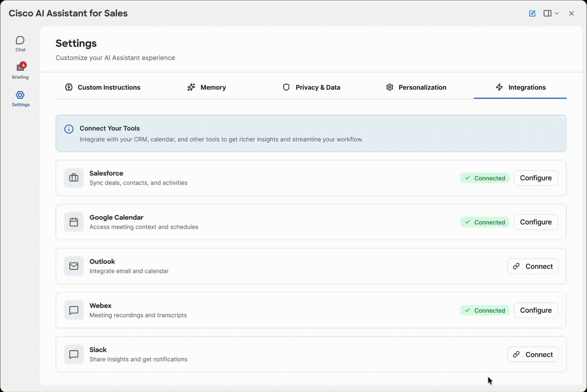587x392 pixels.
Task: Click the Google Calendar icon
Action: pyautogui.click(x=74, y=222)
